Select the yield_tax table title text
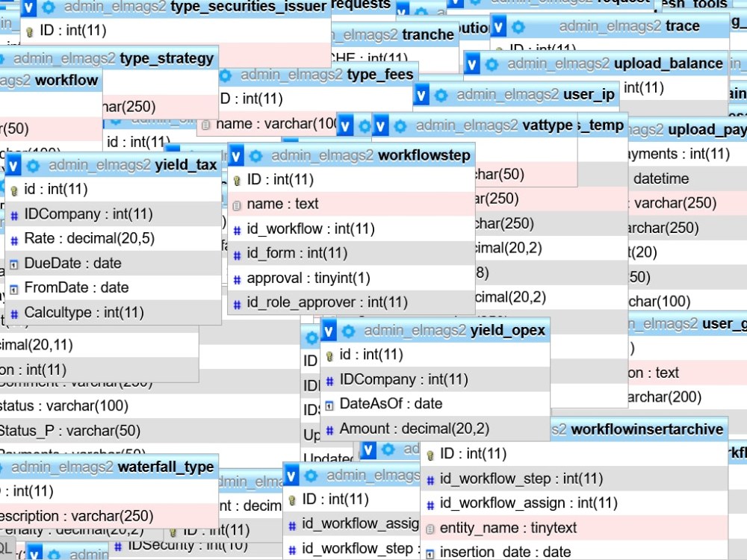747x560 pixels. point(186,165)
